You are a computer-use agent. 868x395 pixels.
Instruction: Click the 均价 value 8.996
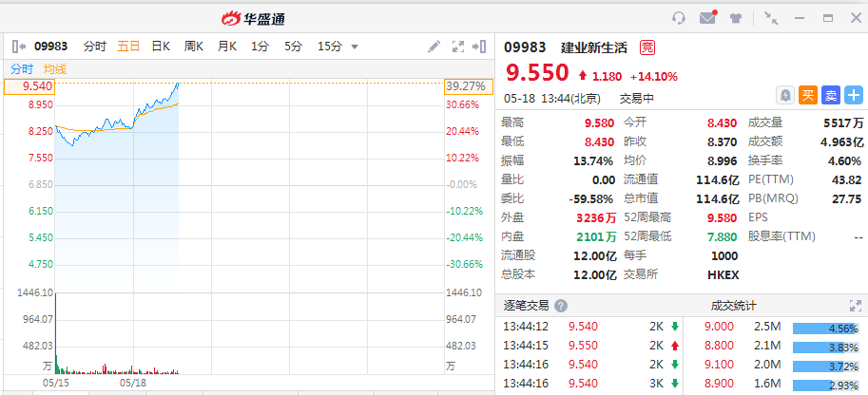pos(723,161)
